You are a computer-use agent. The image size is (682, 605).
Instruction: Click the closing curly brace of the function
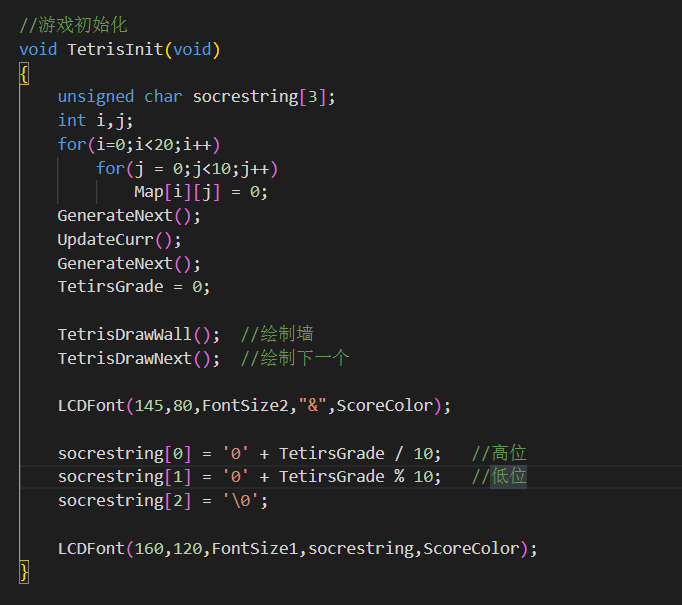click(x=24, y=572)
